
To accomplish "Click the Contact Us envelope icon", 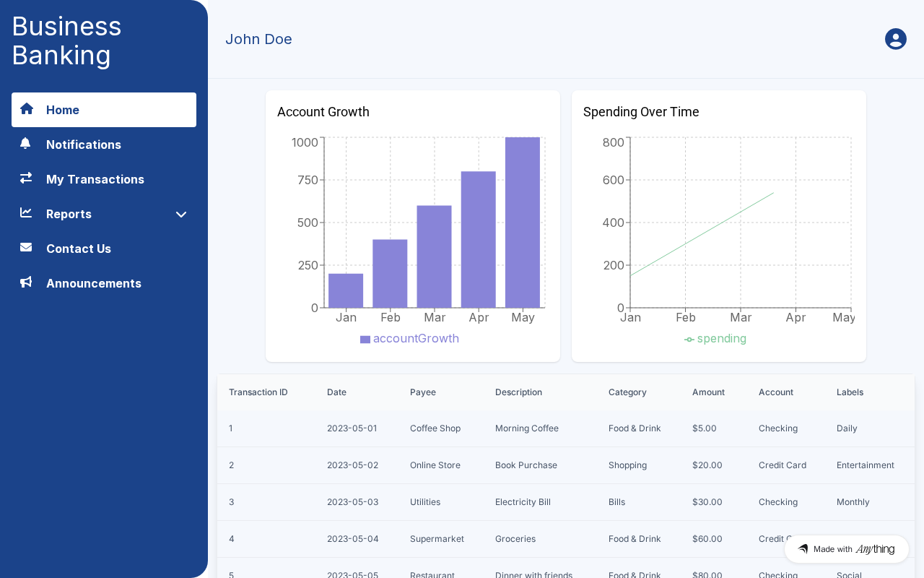I will pos(26,247).
